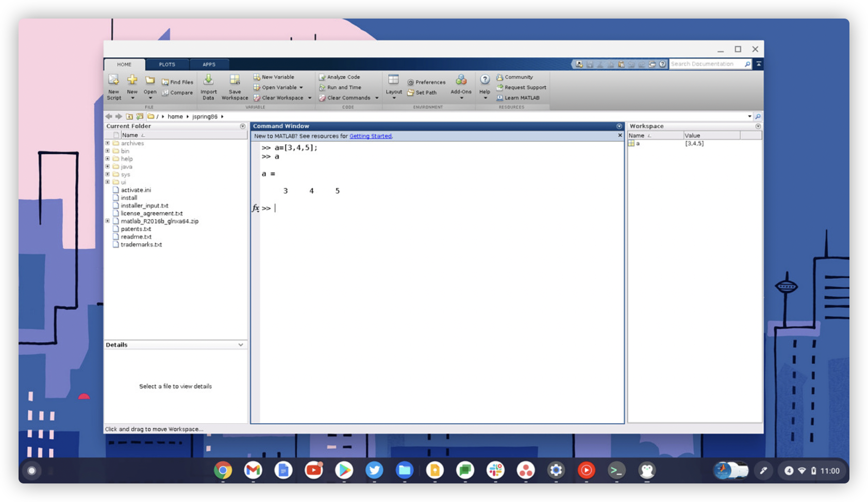The width and height of the screenshot is (868, 502).
Task: Click the Clear Workspace icon
Action: (x=256, y=98)
